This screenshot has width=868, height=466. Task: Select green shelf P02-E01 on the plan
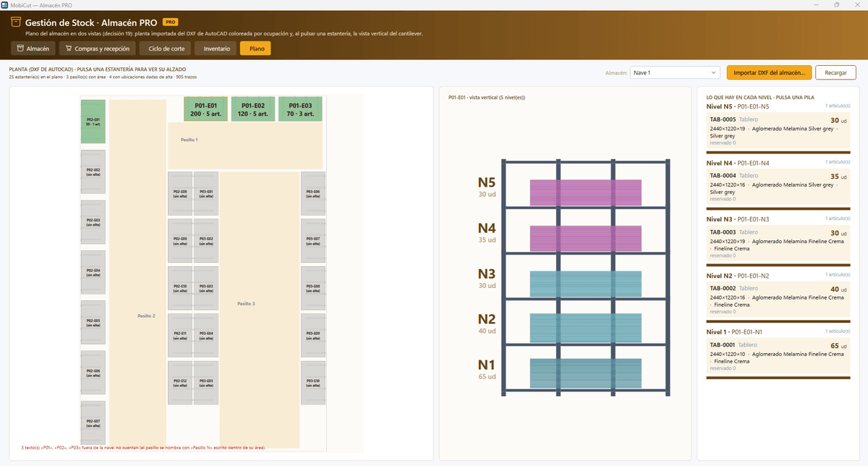click(x=93, y=122)
